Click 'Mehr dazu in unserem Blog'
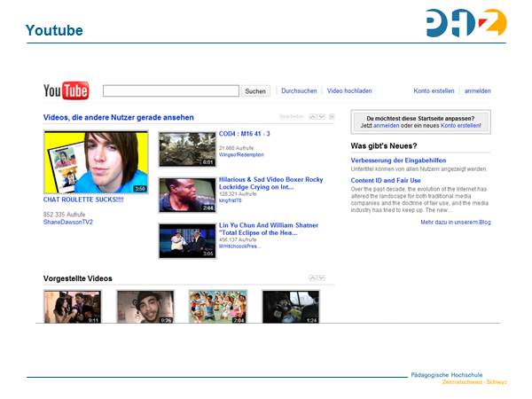Screen dimensions: 532x399 [456, 223]
